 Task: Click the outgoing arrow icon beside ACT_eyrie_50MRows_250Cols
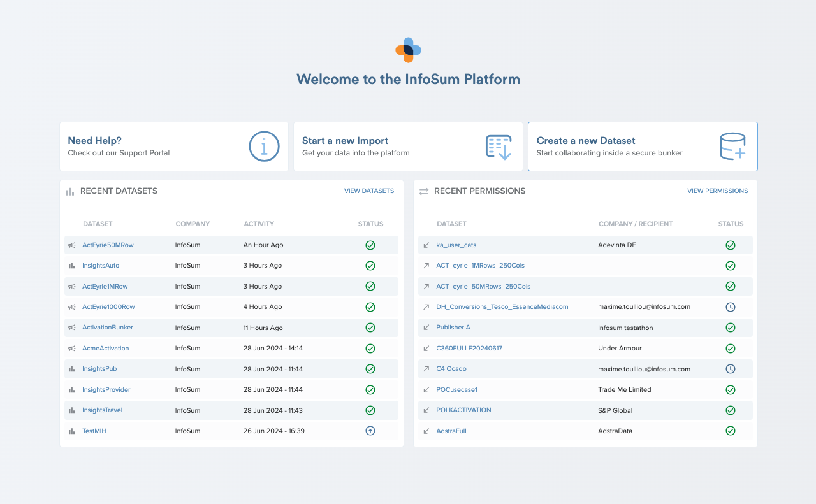pos(426,286)
